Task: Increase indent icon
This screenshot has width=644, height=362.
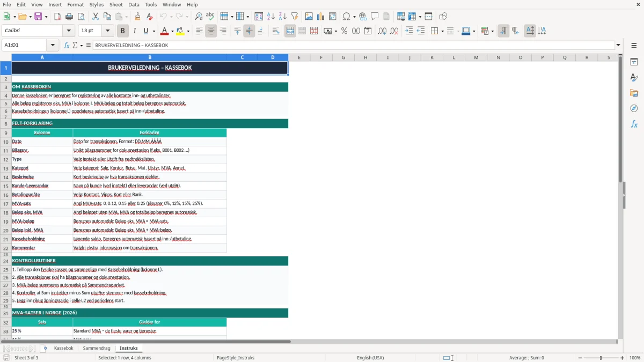Action: pos(409,31)
